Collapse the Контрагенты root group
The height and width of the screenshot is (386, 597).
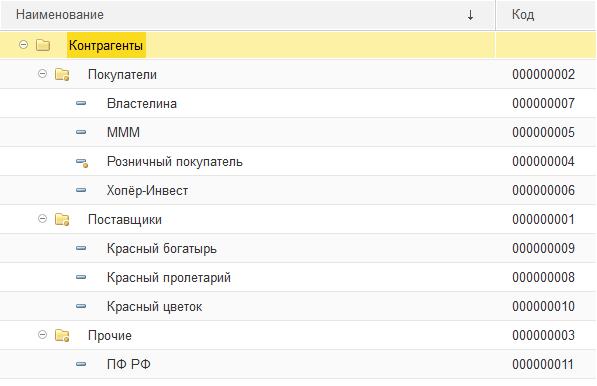click(x=23, y=45)
